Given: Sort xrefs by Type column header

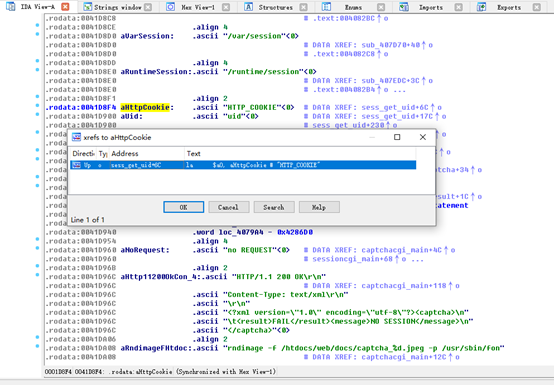Looking at the screenshot, I should [103, 153].
